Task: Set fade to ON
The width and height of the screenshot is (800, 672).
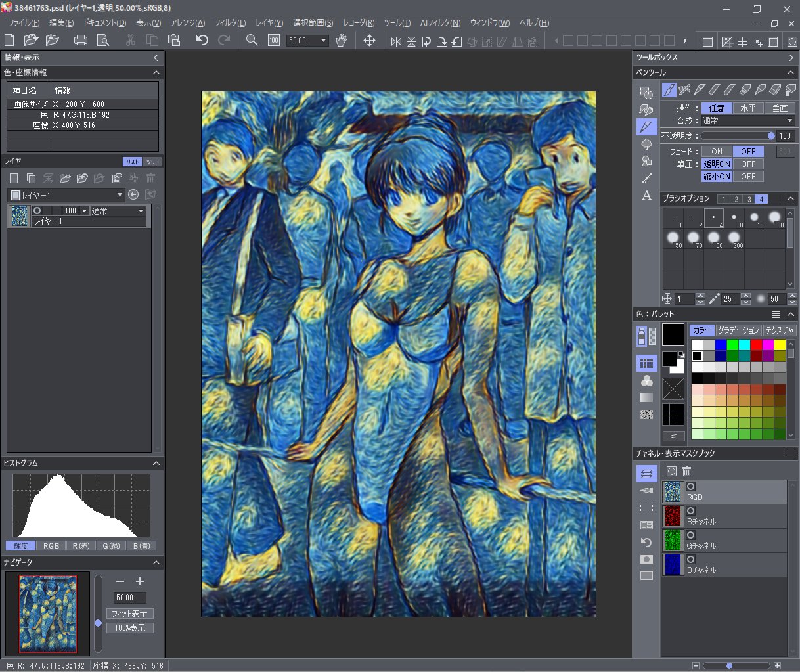Action: point(717,151)
